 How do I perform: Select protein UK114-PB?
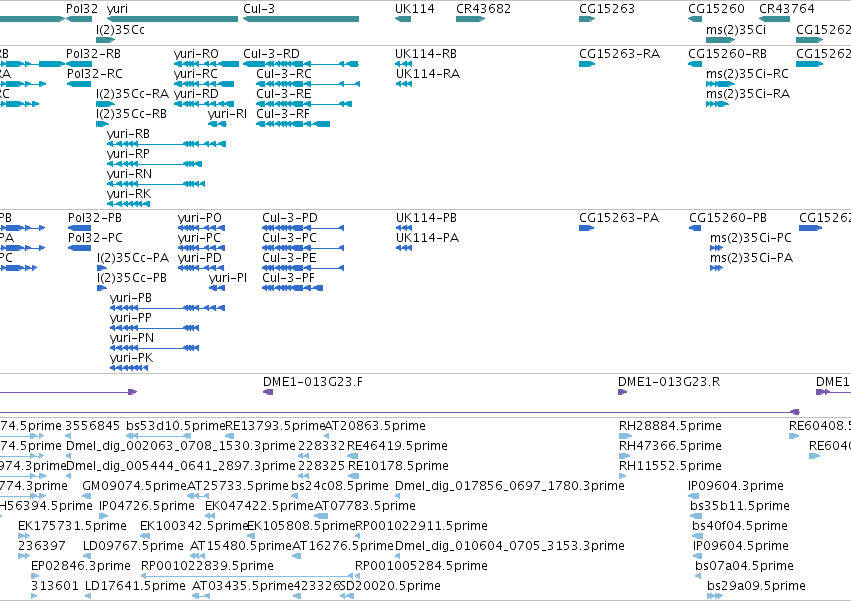click(427, 218)
